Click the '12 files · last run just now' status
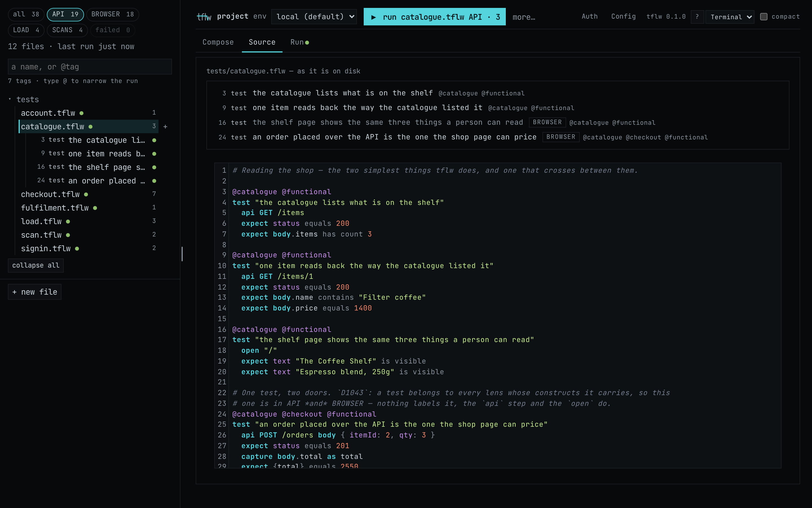Viewport: 812px width, 508px height. point(71,46)
